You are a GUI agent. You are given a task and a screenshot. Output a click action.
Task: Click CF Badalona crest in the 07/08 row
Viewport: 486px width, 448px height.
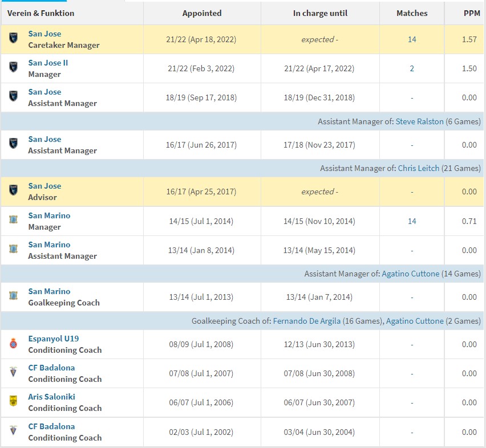point(13,373)
